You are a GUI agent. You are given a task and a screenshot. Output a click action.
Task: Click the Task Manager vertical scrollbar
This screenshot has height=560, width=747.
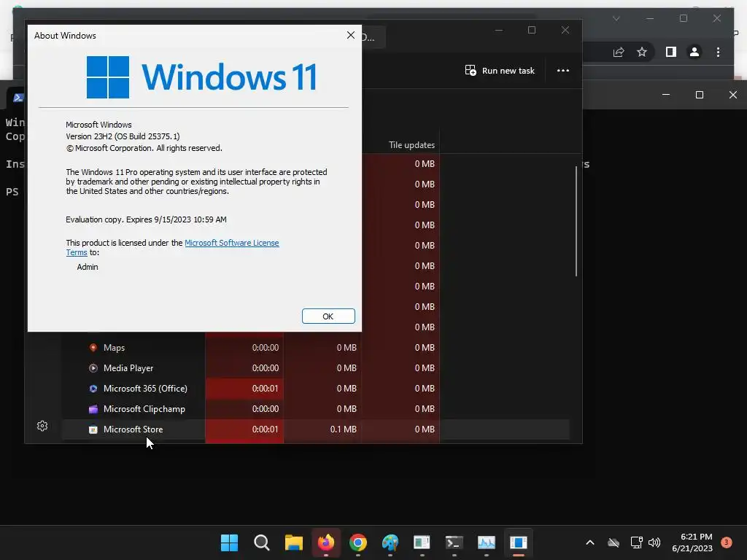coord(576,220)
